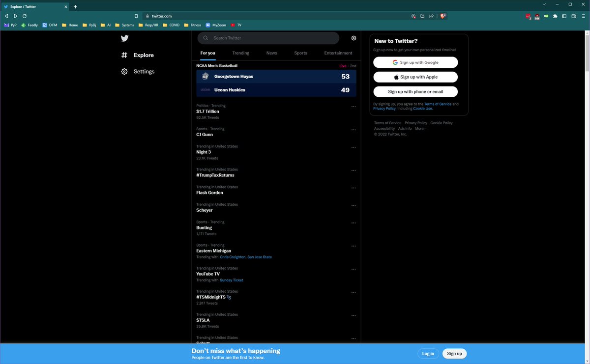The height and width of the screenshot is (364, 590).
Task: Reload the page with refresh icon
Action: (x=25, y=16)
